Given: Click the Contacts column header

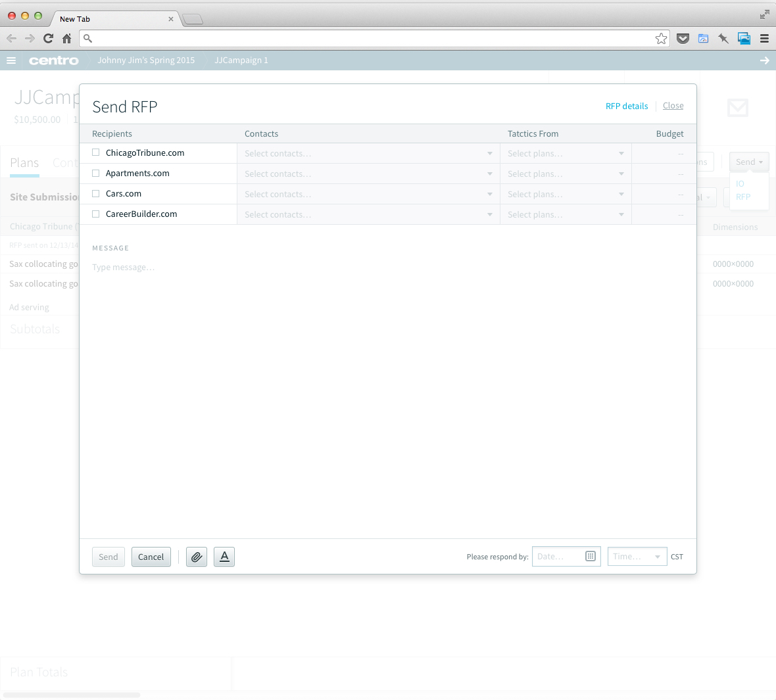Looking at the screenshot, I should 261,133.
